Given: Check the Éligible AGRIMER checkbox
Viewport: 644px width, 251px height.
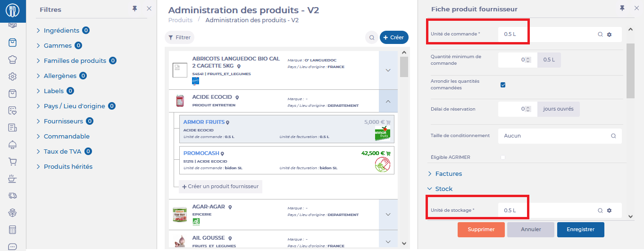Looking at the screenshot, I should [x=503, y=157].
